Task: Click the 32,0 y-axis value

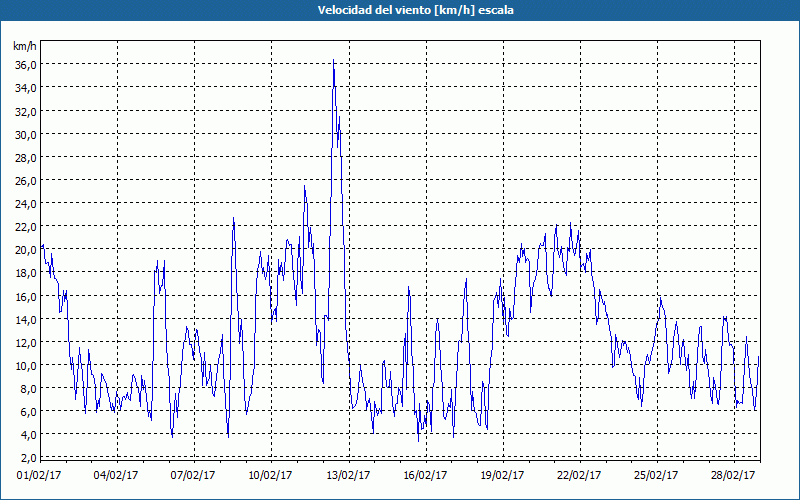Action: click(x=26, y=111)
